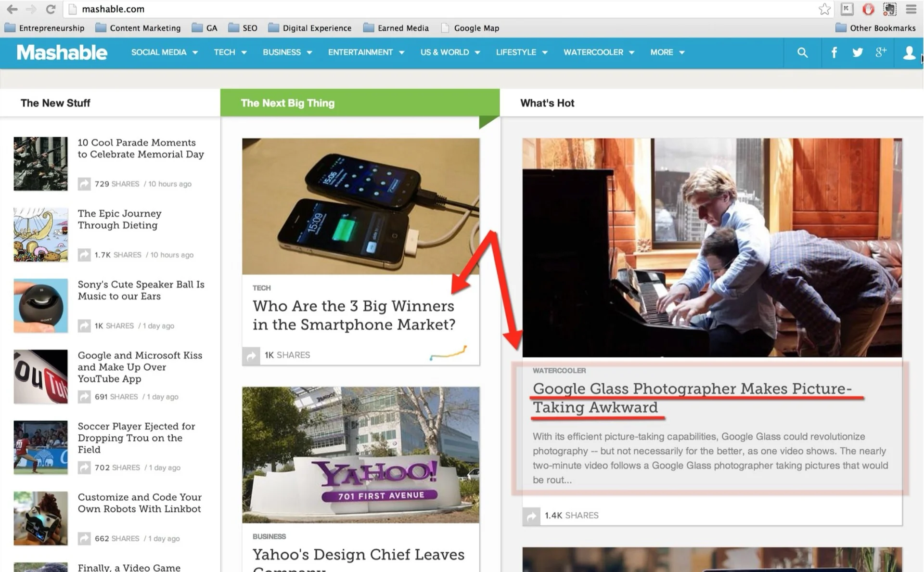Open Mashable's Facebook icon link
This screenshot has width=924, height=572.
pyautogui.click(x=834, y=52)
